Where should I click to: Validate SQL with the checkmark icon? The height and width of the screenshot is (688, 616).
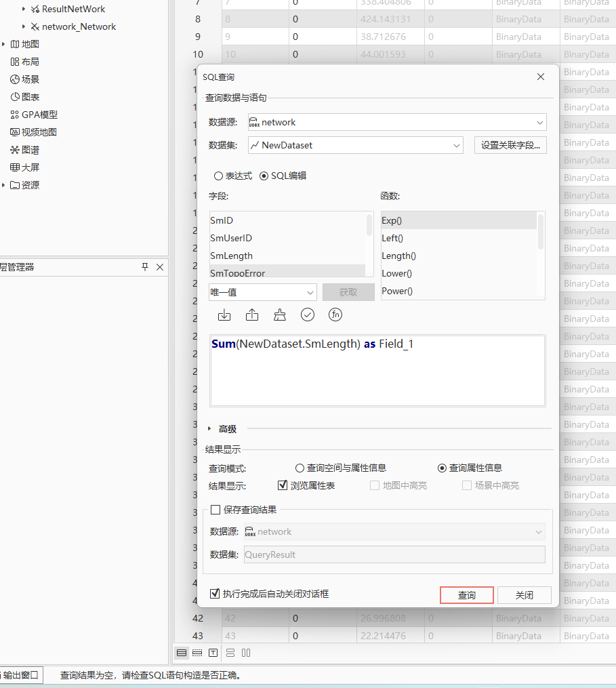308,315
